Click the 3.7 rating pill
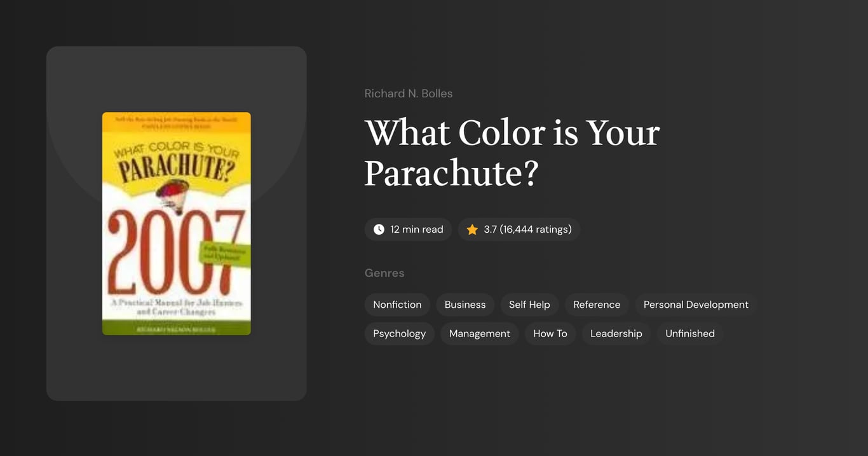 (x=519, y=229)
